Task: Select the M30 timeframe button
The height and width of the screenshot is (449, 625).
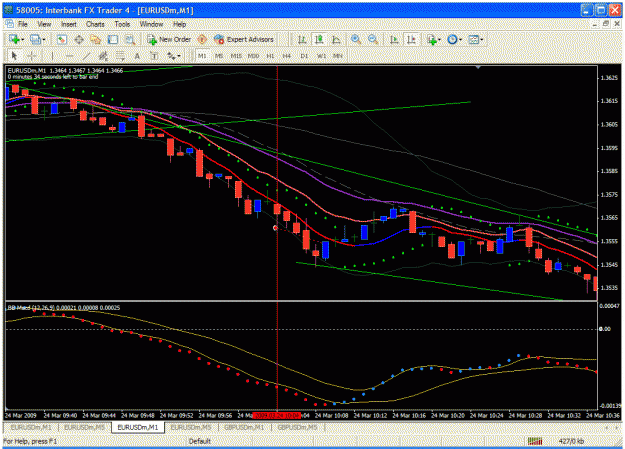Action: pyautogui.click(x=253, y=56)
